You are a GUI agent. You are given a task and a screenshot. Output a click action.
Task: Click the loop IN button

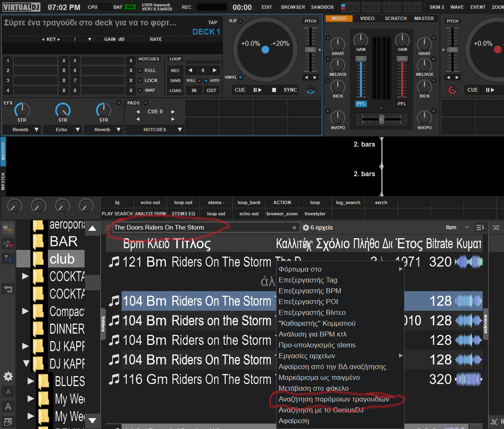pyautogui.click(x=194, y=90)
